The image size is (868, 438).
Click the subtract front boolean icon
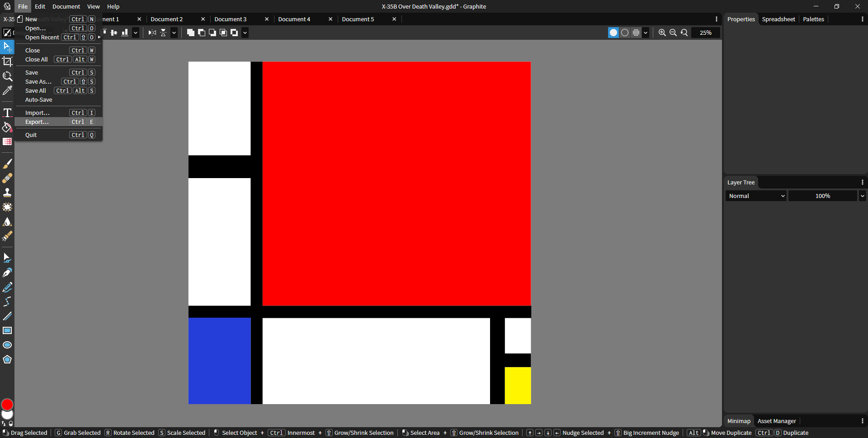202,33
